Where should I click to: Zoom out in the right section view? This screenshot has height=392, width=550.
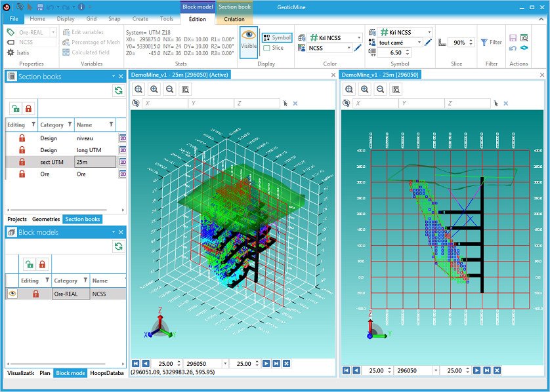pyautogui.click(x=380, y=89)
